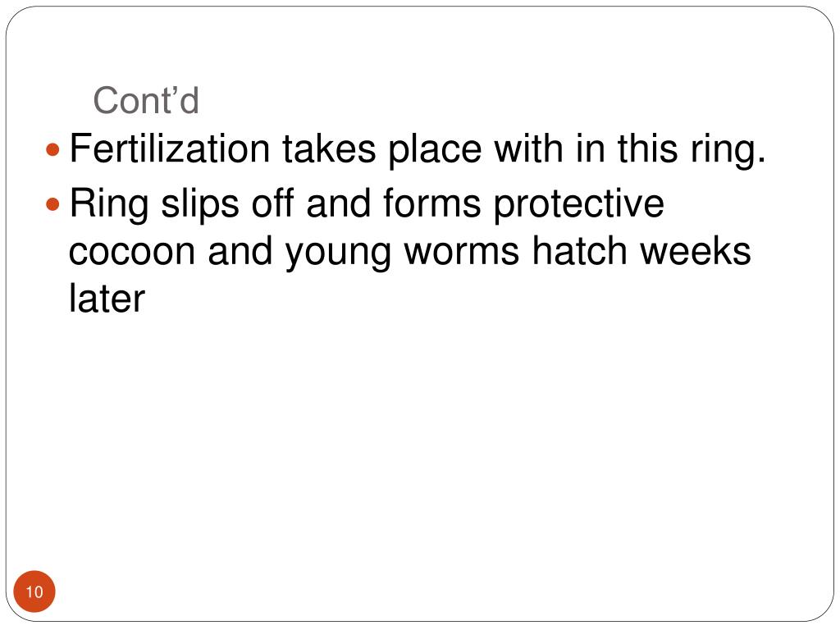Click the word place in first bullet

click(435, 151)
